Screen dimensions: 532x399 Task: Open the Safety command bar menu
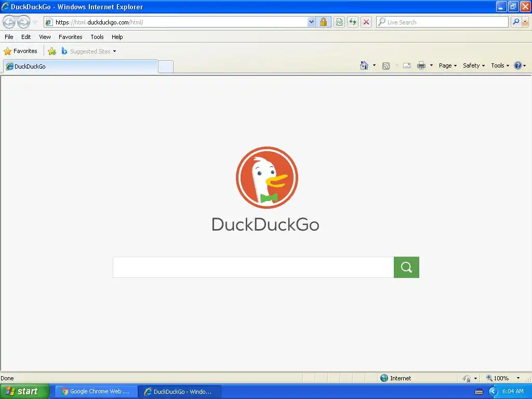pos(474,65)
